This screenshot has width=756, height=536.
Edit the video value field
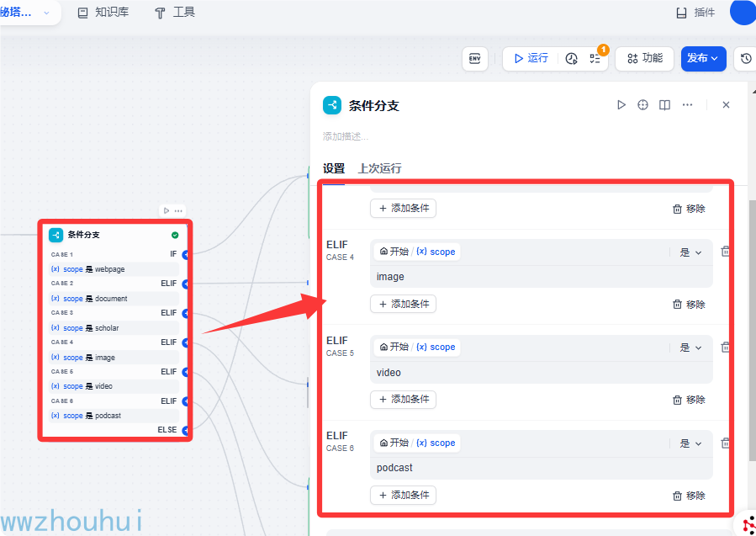(541, 373)
